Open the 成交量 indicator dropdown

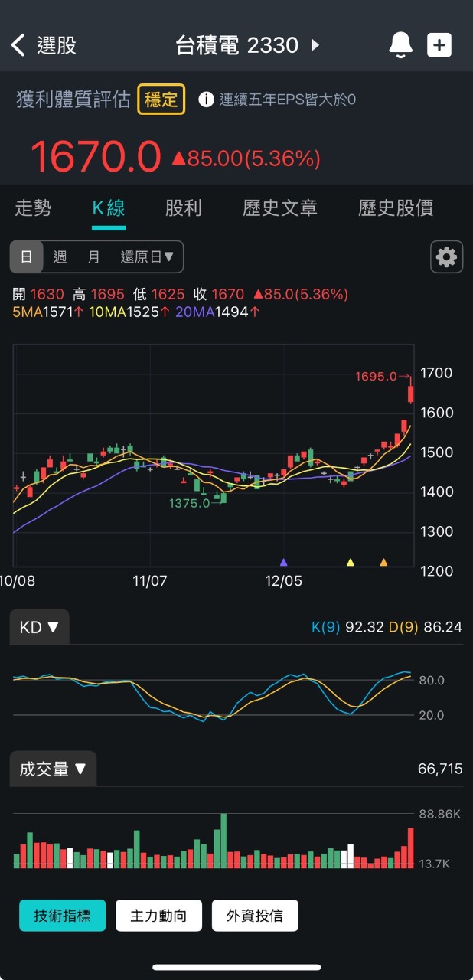click(x=53, y=769)
